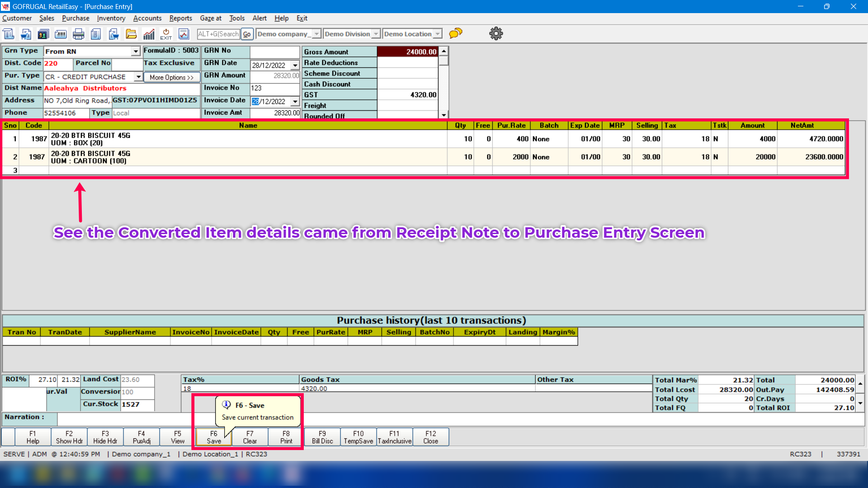The width and height of the screenshot is (868, 488).
Task: Click the barcode icon in toolbar
Action: (61, 34)
